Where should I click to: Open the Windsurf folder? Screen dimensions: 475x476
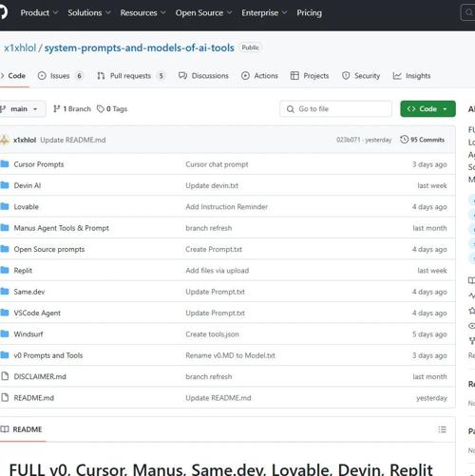pyautogui.click(x=28, y=334)
